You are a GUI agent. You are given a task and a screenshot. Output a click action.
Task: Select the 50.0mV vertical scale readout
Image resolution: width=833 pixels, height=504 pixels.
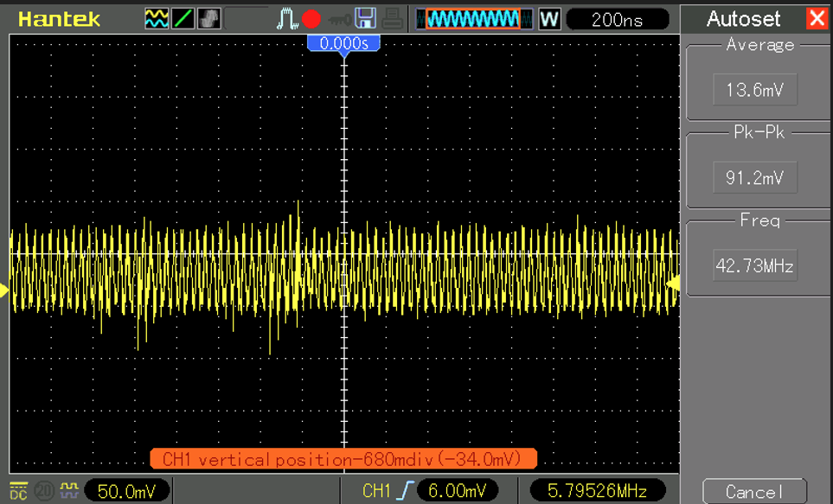pyautogui.click(x=126, y=491)
